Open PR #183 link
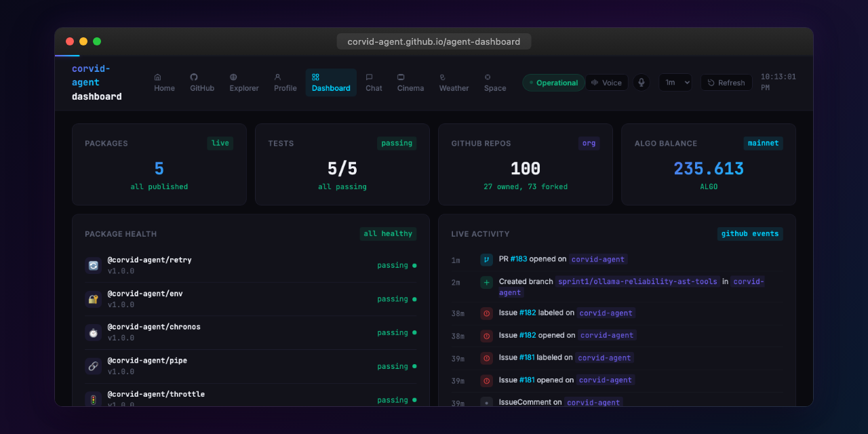The height and width of the screenshot is (434, 868). point(519,259)
